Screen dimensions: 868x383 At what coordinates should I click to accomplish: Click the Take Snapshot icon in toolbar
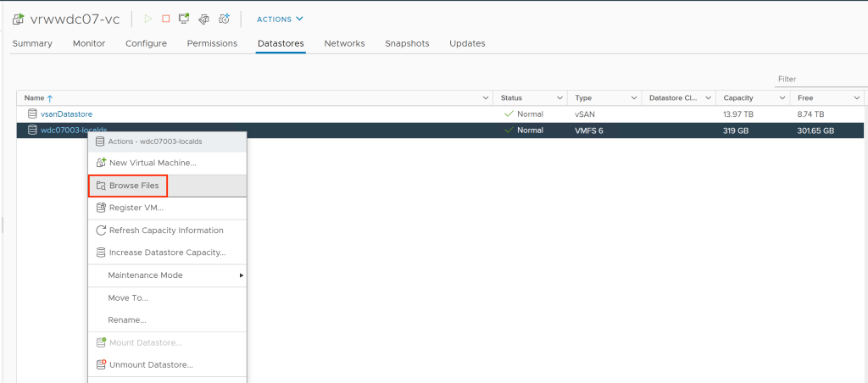coord(224,19)
